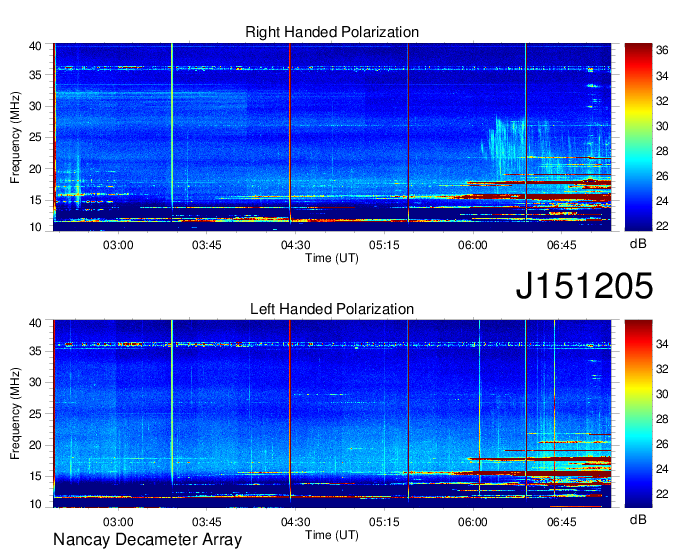Click the 34 dB tick on Left Handed colorbar
680x552 pixels.
[x=662, y=344]
